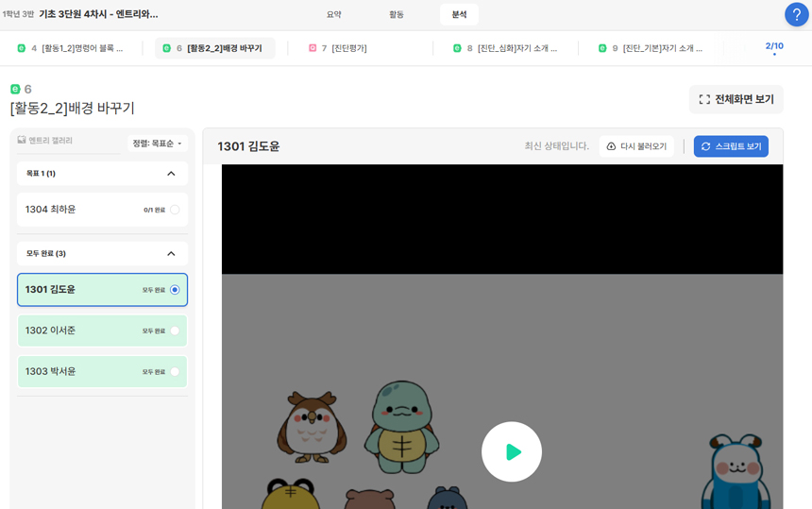
Task: Collapse the 목표 1 (1) section
Action: point(171,174)
